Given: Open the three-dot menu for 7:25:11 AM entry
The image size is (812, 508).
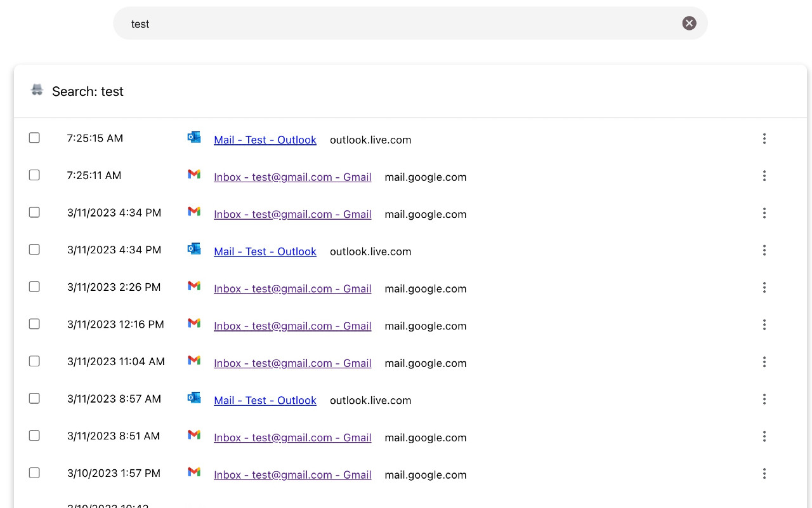Looking at the screenshot, I should pos(764,176).
